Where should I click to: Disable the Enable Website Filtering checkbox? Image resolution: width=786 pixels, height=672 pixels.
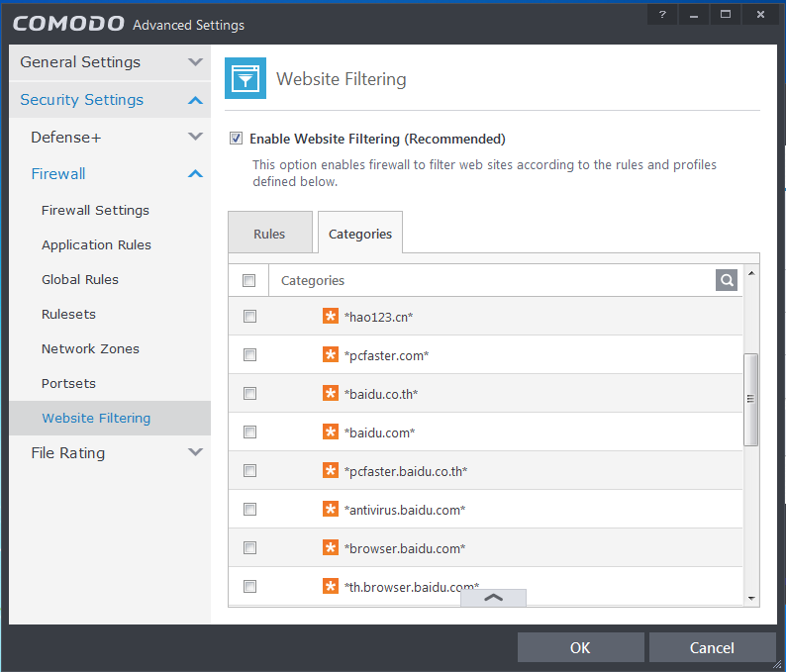[237, 139]
